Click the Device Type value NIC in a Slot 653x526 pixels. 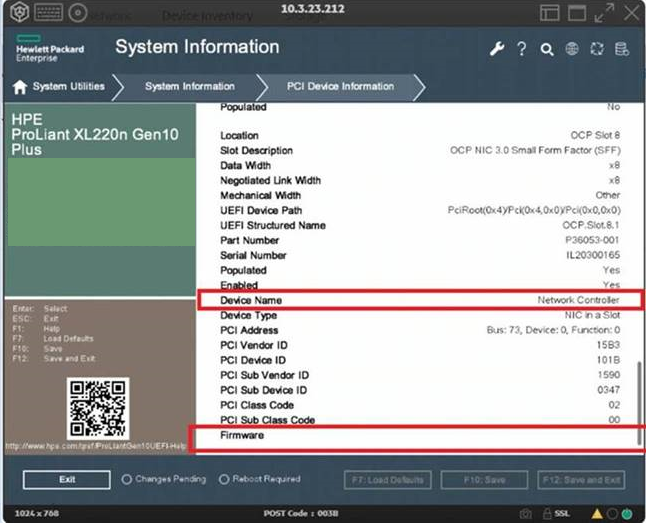[592, 315]
